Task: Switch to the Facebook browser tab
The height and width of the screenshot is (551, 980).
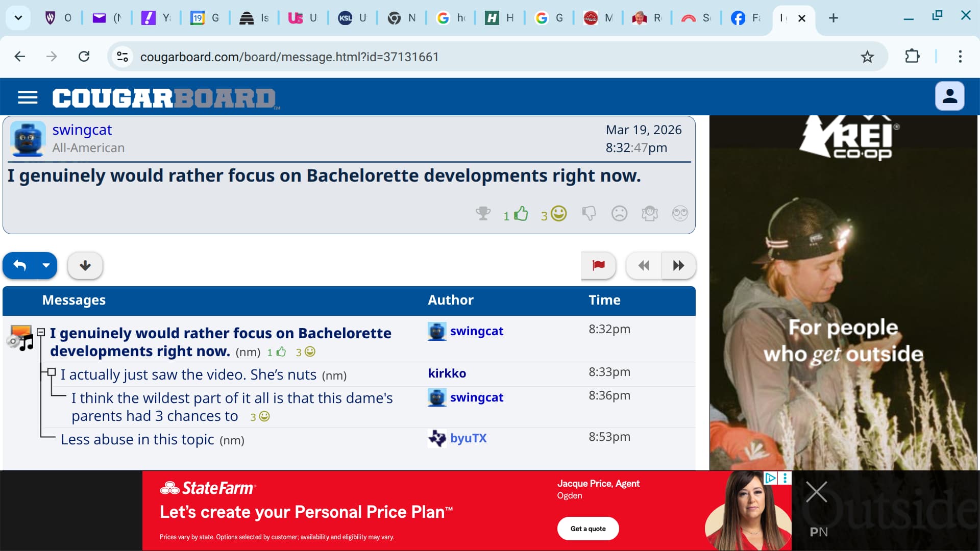Action: click(x=745, y=18)
